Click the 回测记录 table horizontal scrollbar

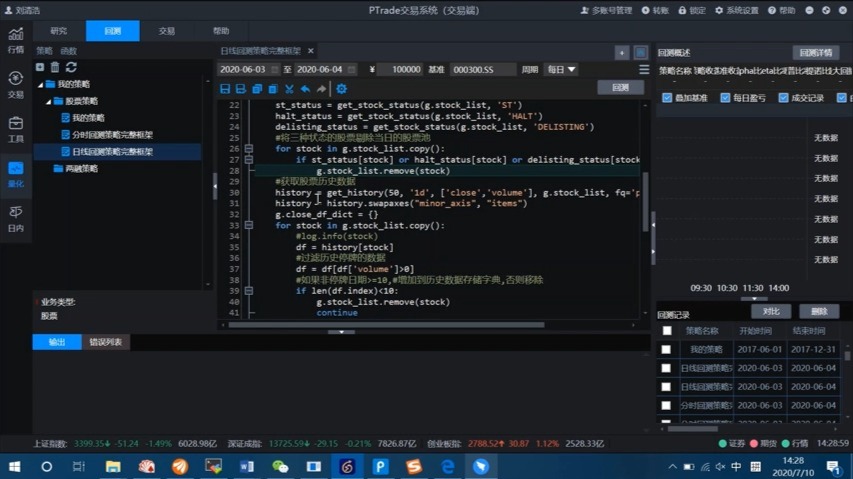point(693,429)
